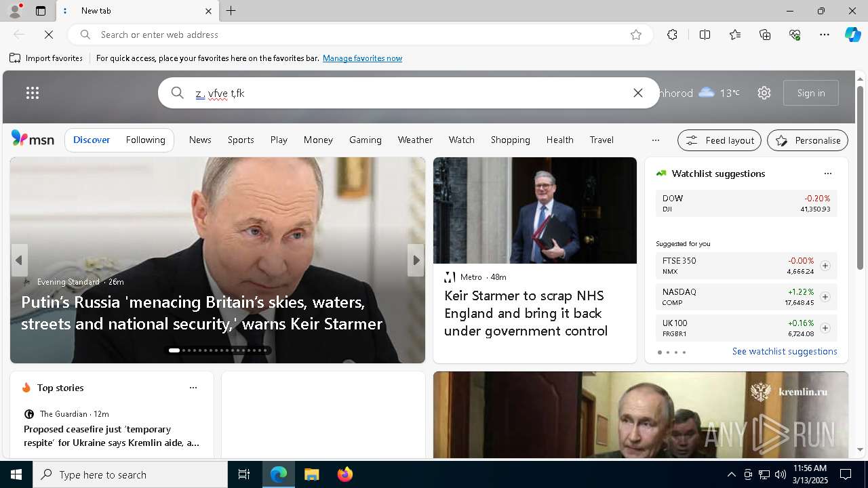Viewport: 868px width, 488px height.
Task: Open the Play menu item
Action: 279,140
